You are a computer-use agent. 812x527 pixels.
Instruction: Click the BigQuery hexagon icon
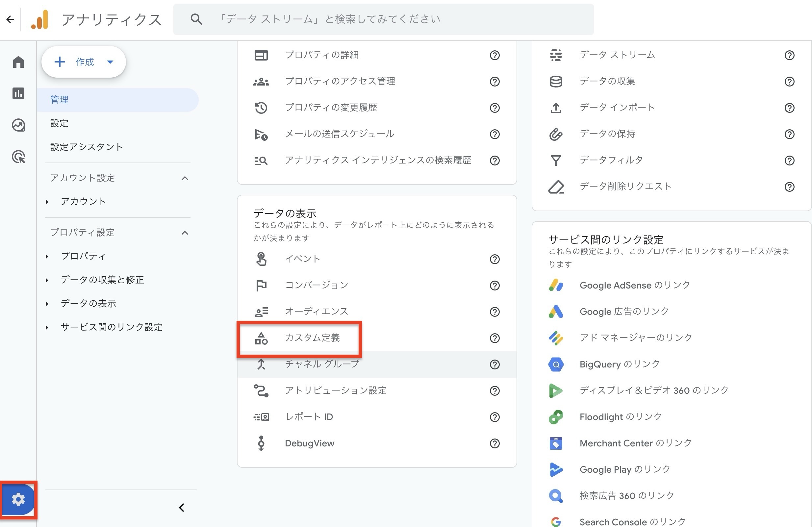coord(555,364)
